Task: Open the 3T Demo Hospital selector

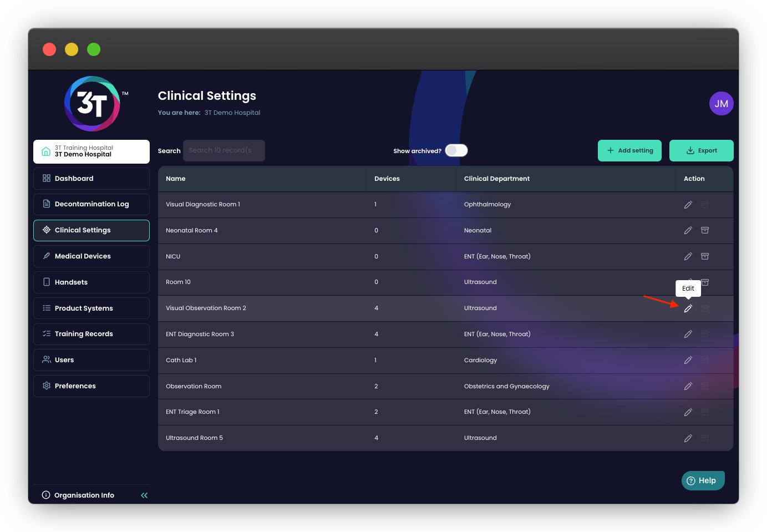Action: (x=92, y=151)
